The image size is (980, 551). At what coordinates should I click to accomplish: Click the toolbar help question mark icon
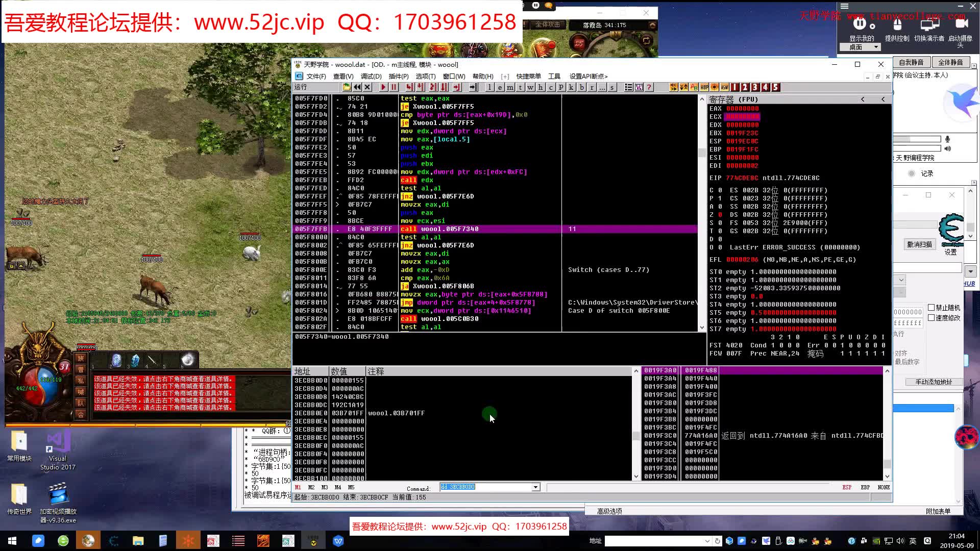tap(649, 87)
